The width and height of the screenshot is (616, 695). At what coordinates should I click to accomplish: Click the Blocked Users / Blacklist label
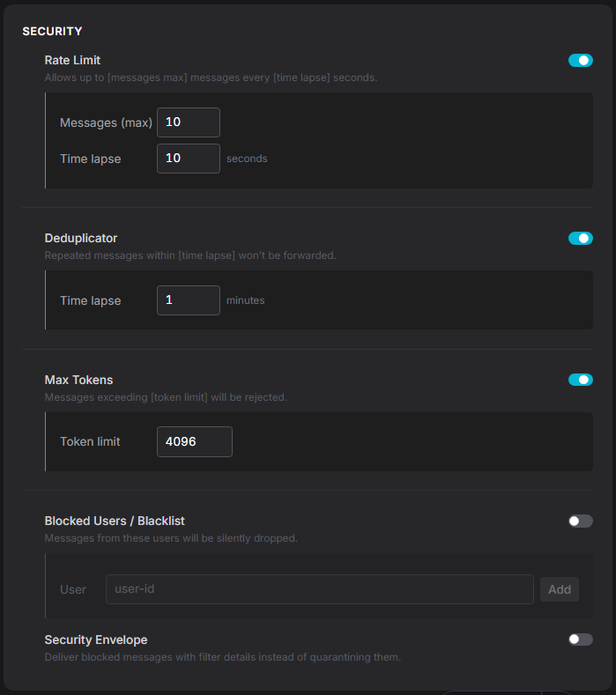point(115,521)
